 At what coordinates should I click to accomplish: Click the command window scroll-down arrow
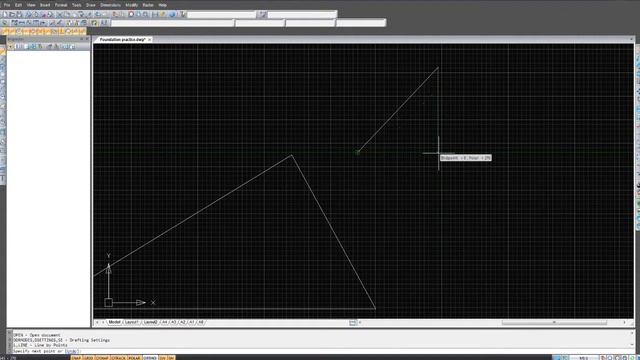631,345
